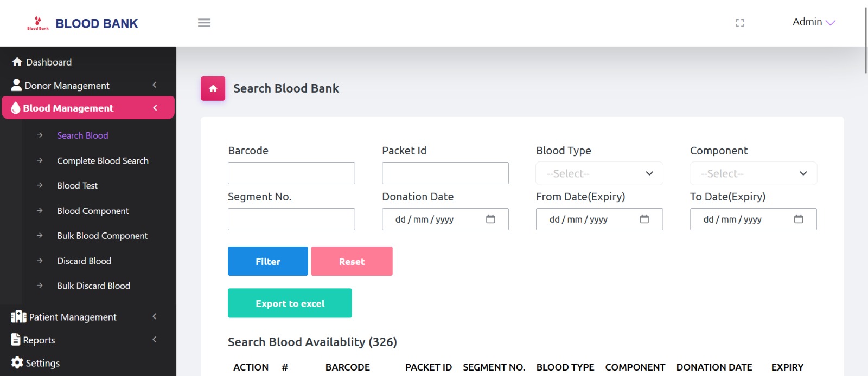Select Search Blood in the sidebar
The image size is (868, 376).
point(82,135)
